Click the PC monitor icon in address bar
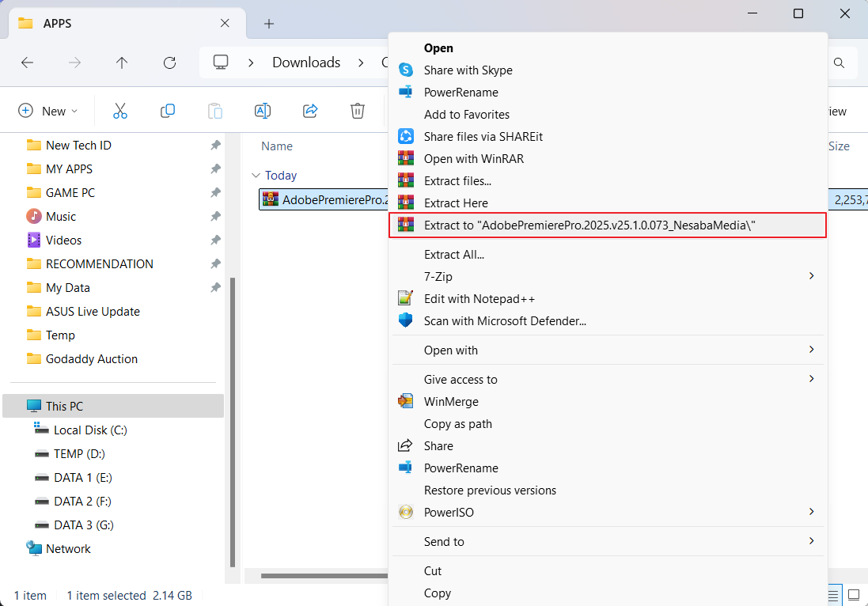Screen dimensions: 868x606 tap(221, 62)
